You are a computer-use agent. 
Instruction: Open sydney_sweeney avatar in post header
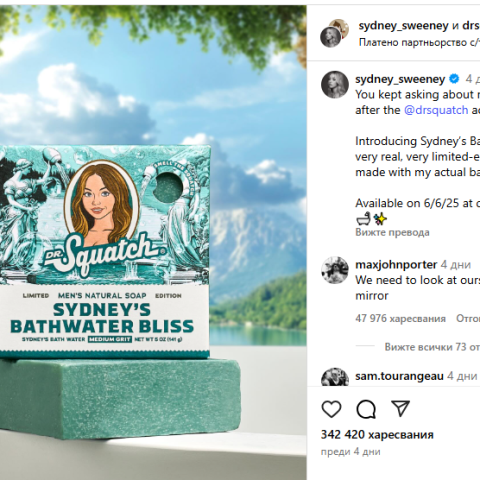point(330,37)
